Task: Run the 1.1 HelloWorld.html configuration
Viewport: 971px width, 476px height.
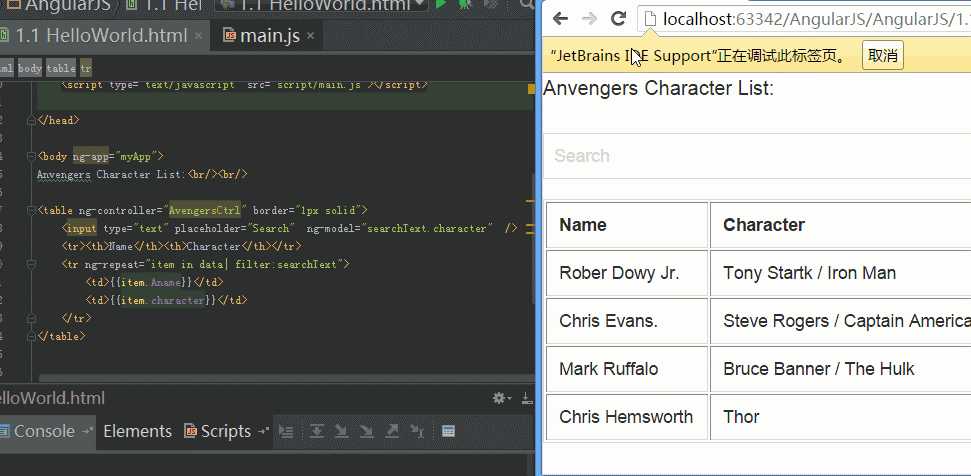Action: (x=441, y=4)
